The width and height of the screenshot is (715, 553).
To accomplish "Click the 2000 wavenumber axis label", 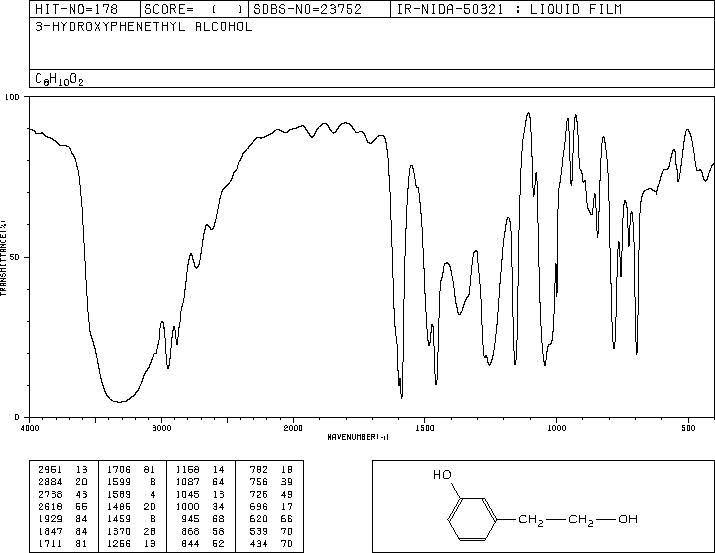I will (x=293, y=428).
